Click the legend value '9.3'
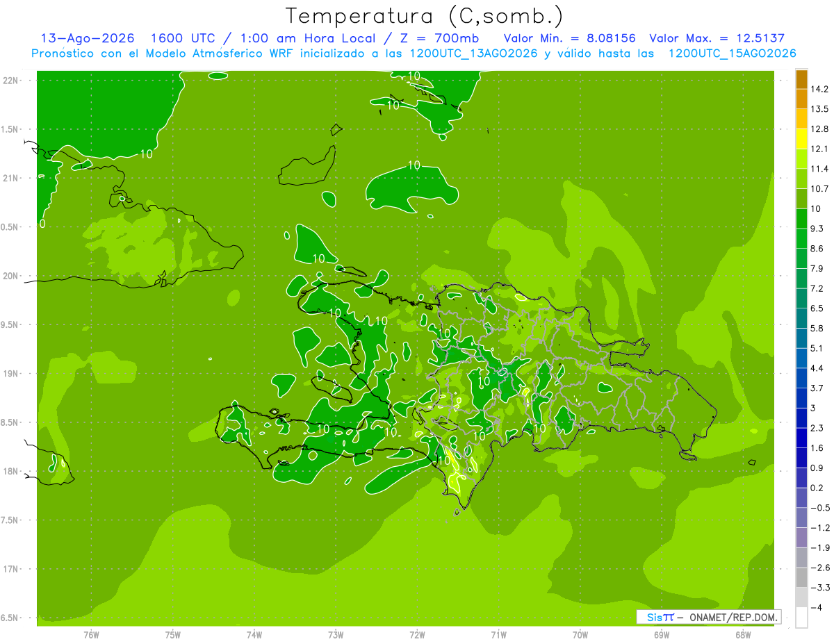This screenshot has width=834, height=644. click(x=817, y=229)
